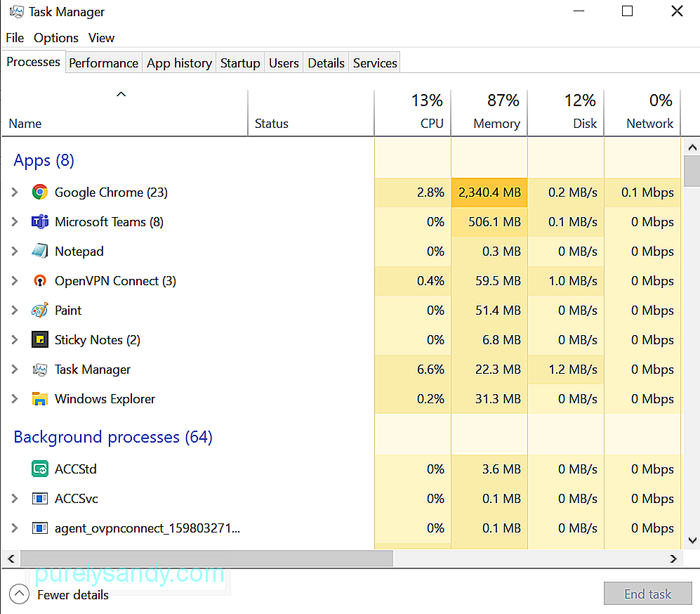Switch to the App history tab
This screenshot has width=700, height=614.
point(180,63)
